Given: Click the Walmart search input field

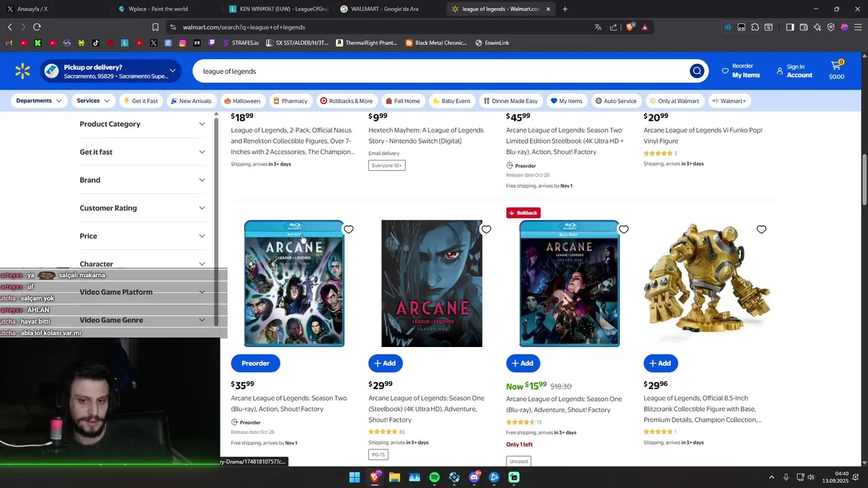Looking at the screenshot, I should [441, 71].
